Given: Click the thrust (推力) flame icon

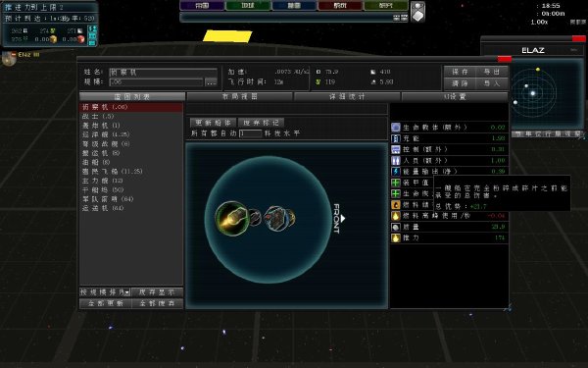Looking at the screenshot, I should point(396,238).
